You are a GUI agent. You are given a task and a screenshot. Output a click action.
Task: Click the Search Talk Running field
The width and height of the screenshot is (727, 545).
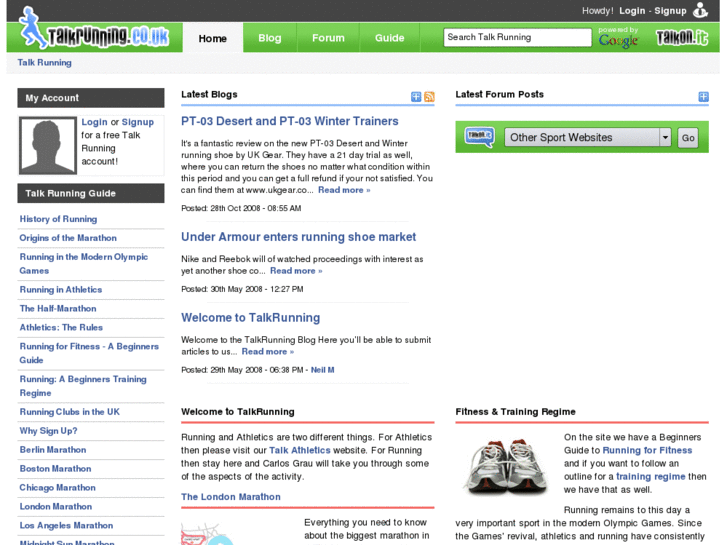point(517,37)
